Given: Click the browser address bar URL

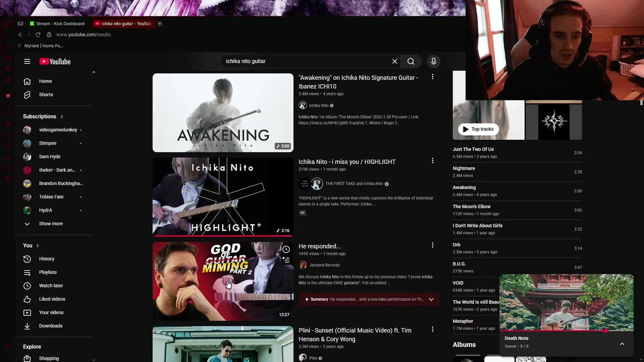Looking at the screenshot, I should tap(84, 35).
